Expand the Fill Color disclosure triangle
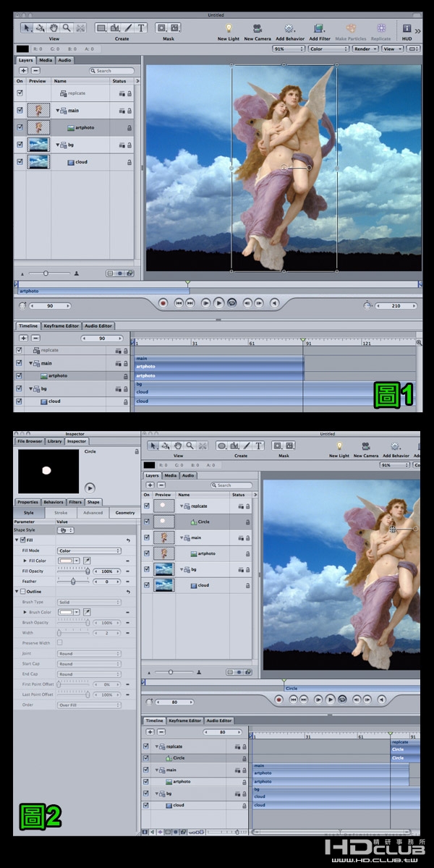 pyautogui.click(x=25, y=561)
